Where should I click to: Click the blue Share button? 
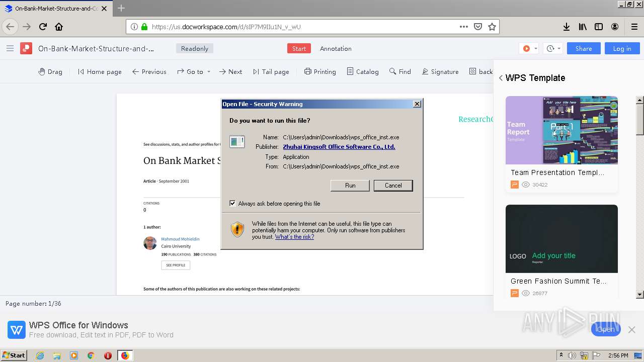[584, 48]
